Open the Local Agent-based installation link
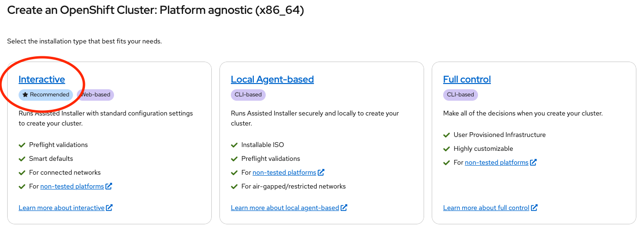The height and width of the screenshot is (231, 644). [x=272, y=79]
